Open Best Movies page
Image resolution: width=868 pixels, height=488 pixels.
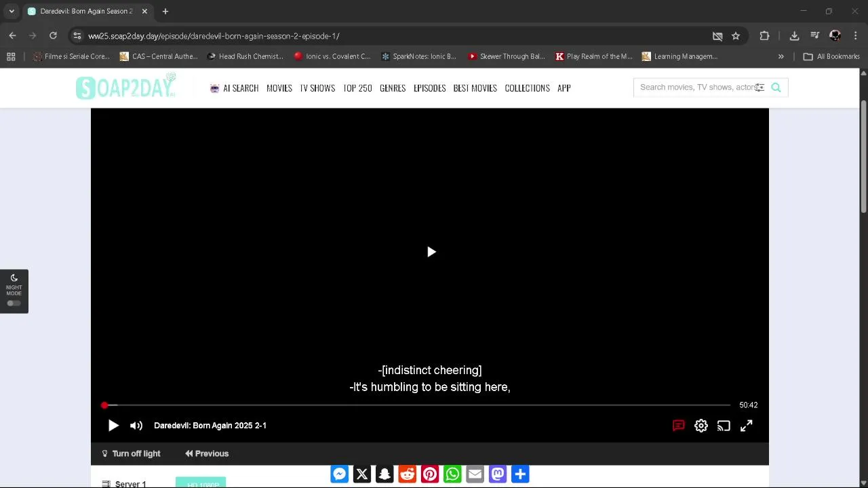point(475,88)
